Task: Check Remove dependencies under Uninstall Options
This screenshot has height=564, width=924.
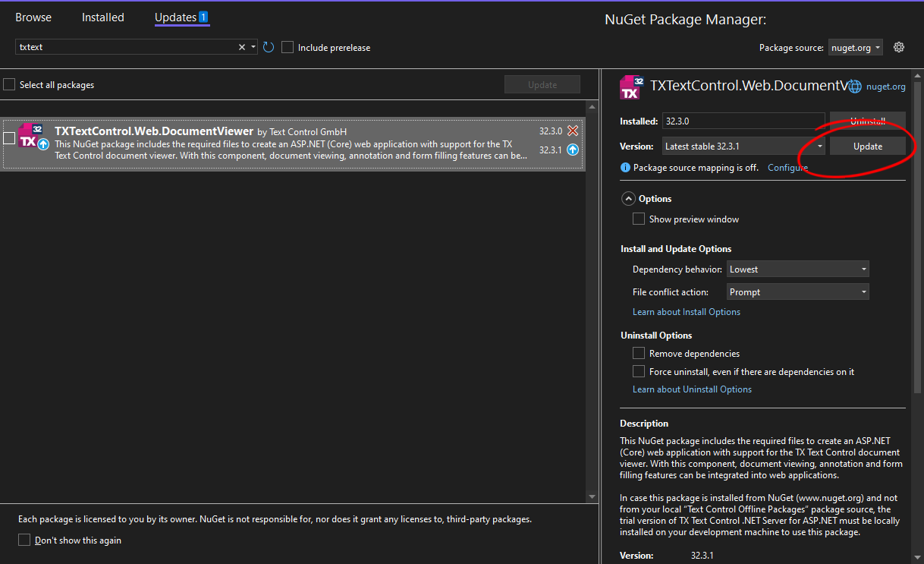Action: click(x=638, y=353)
